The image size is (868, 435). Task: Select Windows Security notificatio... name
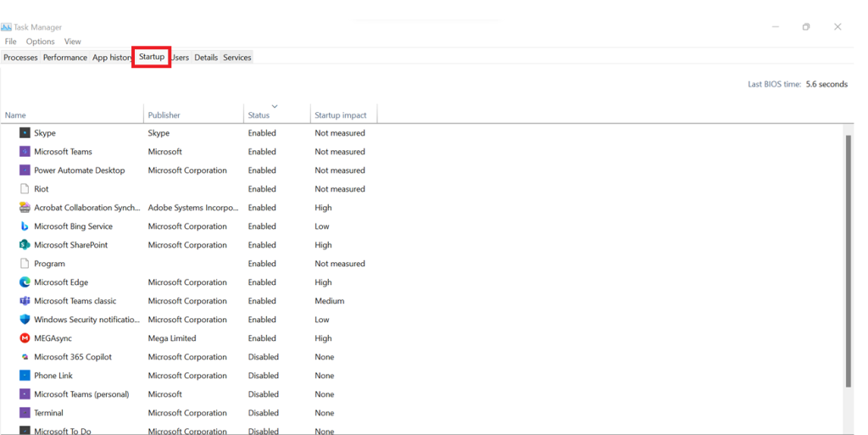point(87,320)
